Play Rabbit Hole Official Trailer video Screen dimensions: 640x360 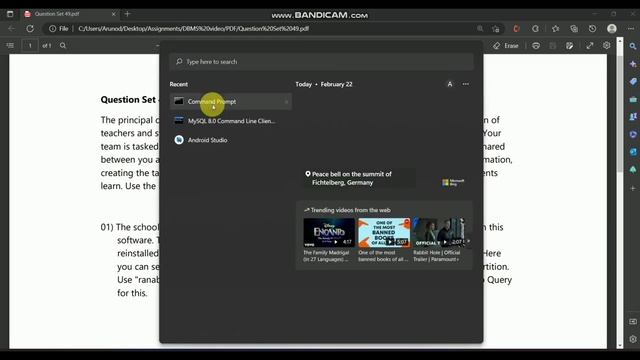click(438, 233)
